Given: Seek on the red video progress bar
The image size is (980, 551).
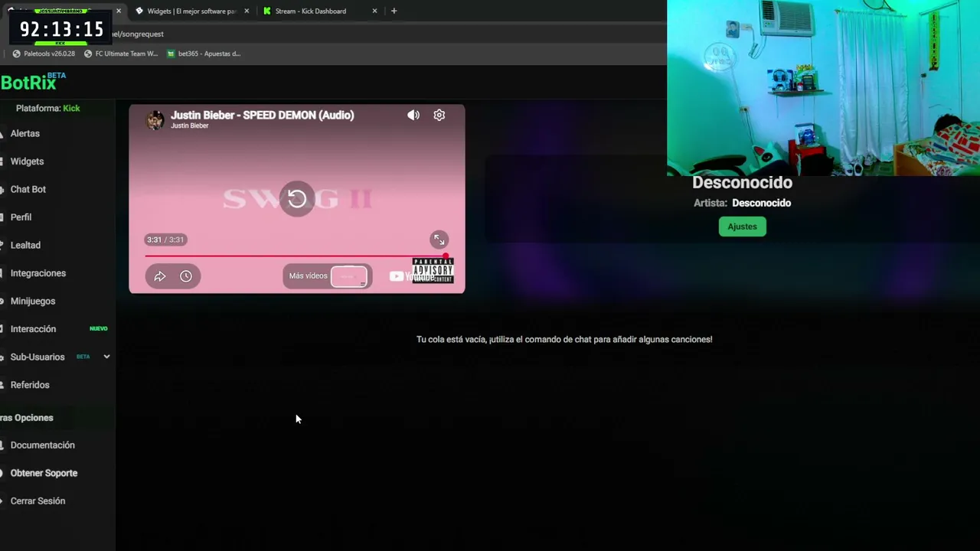Looking at the screenshot, I should (297, 256).
